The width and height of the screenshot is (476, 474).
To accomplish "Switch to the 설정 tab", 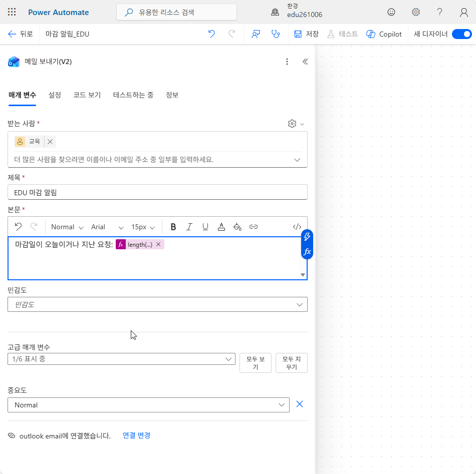I will pos(55,95).
